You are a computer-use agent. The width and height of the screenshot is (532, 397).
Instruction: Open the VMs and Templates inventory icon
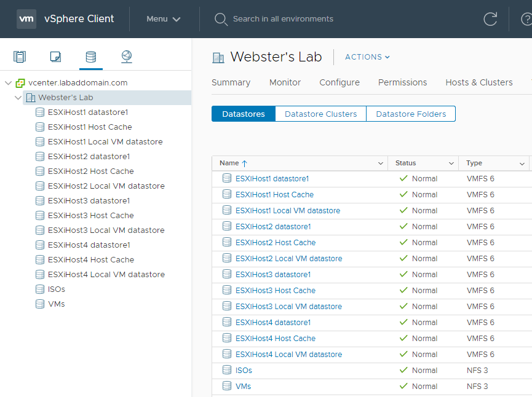[x=55, y=57]
